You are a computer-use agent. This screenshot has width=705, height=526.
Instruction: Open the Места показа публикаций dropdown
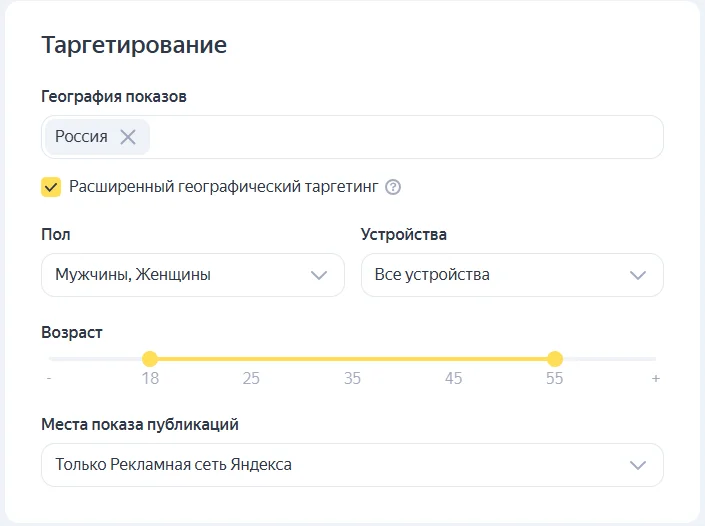352,465
